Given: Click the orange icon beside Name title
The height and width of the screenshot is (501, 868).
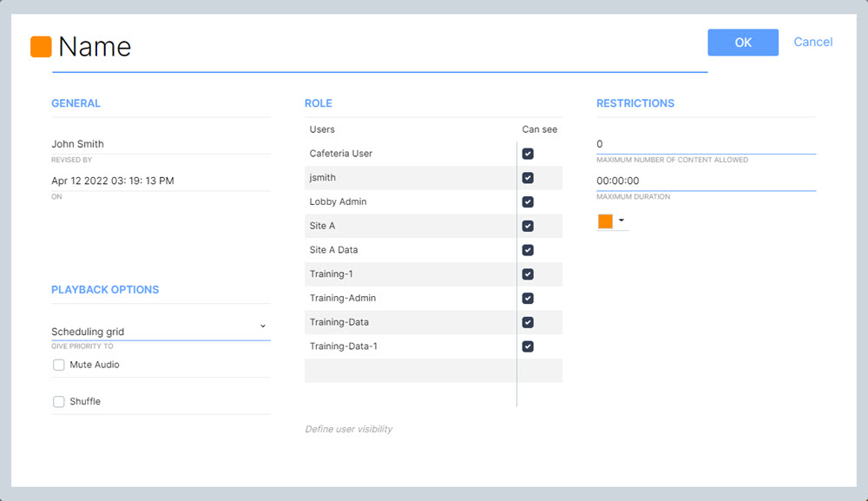Looking at the screenshot, I should 41,47.
